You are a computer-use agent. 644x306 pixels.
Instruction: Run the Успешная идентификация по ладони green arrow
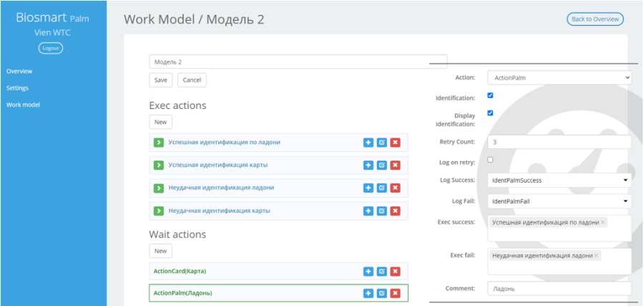click(159, 143)
